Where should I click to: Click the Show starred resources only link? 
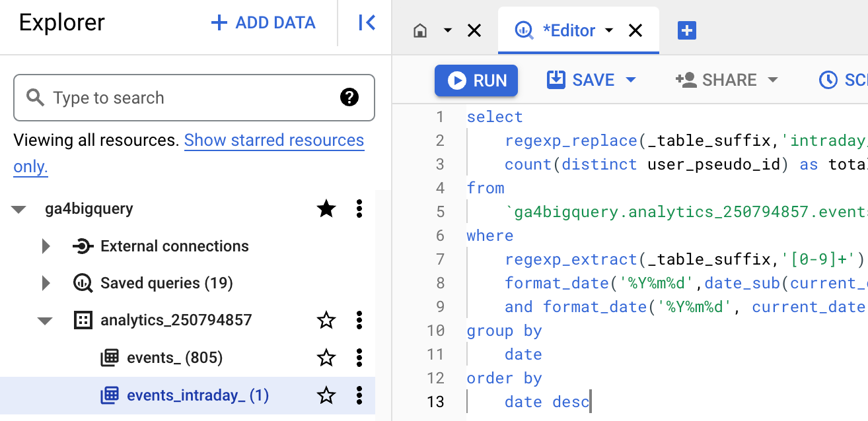point(273,141)
